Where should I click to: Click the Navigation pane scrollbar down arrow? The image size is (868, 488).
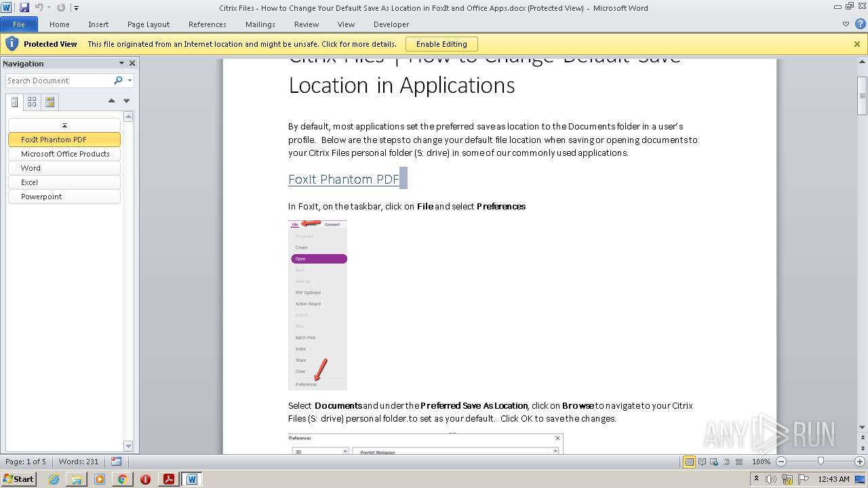128,445
